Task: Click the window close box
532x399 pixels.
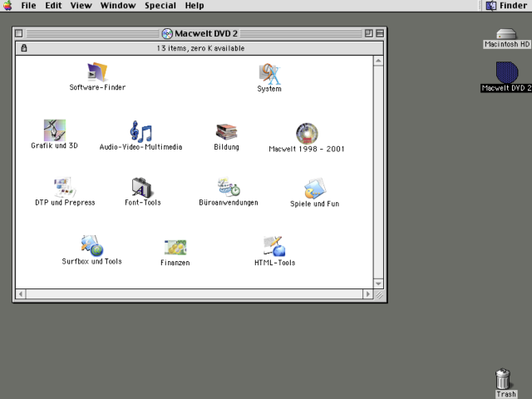Action: tap(19, 33)
